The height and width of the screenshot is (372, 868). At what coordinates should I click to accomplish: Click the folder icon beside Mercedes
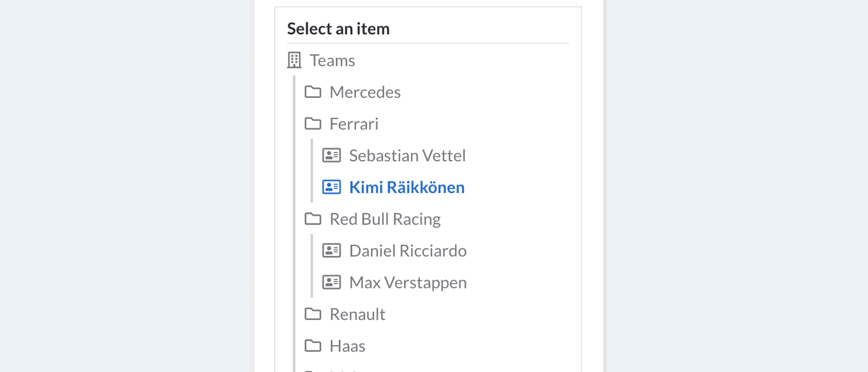pos(313,92)
